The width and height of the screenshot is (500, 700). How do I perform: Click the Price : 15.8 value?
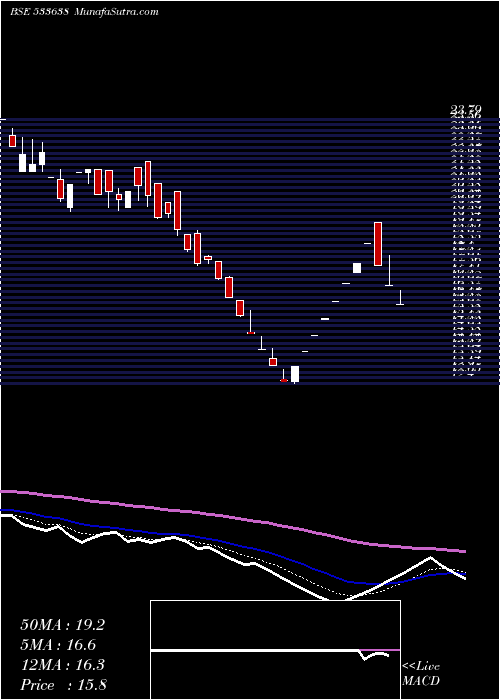(63, 685)
